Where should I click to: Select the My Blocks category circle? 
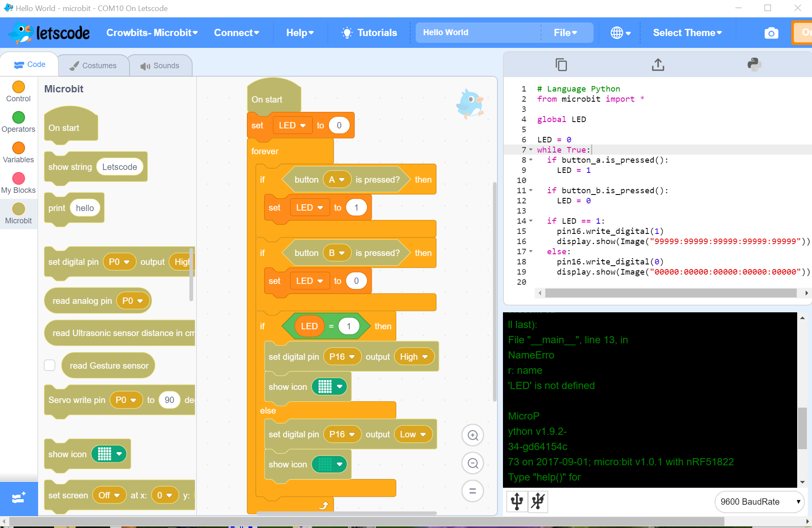coord(19,178)
